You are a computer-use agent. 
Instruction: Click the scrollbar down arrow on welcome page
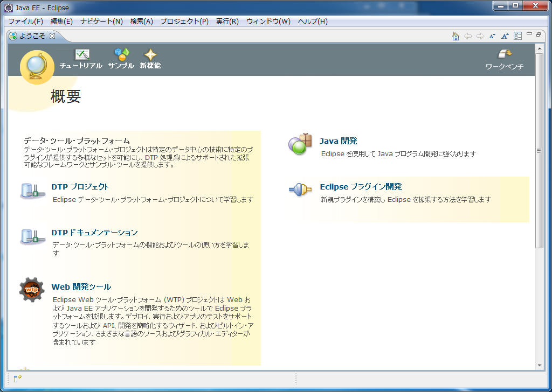pos(539,365)
